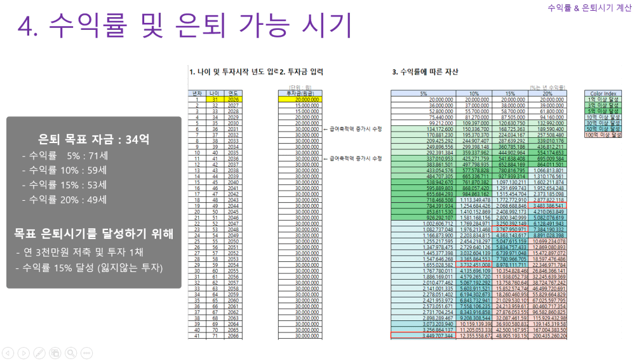The image size is (644, 361).
Task: Click the red-outlined cell '3,767,950,971'
Action: [x=510, y=229]
